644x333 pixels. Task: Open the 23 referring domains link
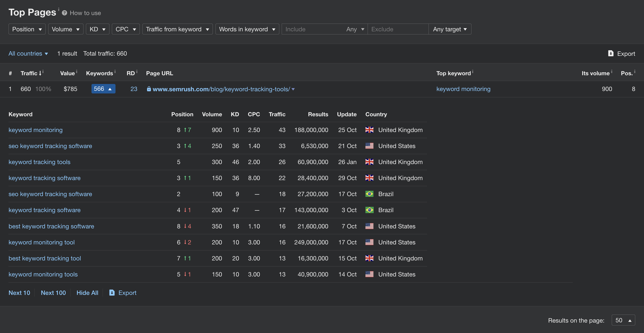tap(134, 89)
